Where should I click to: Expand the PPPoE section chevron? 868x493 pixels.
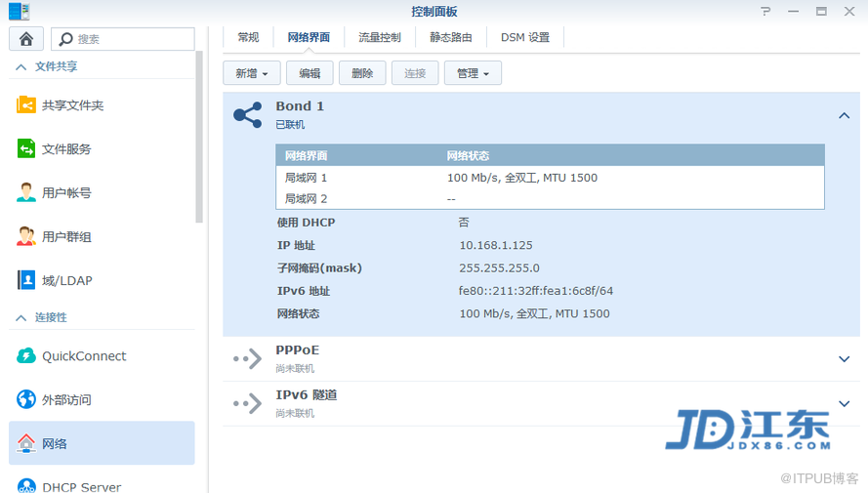pos(844,359)
